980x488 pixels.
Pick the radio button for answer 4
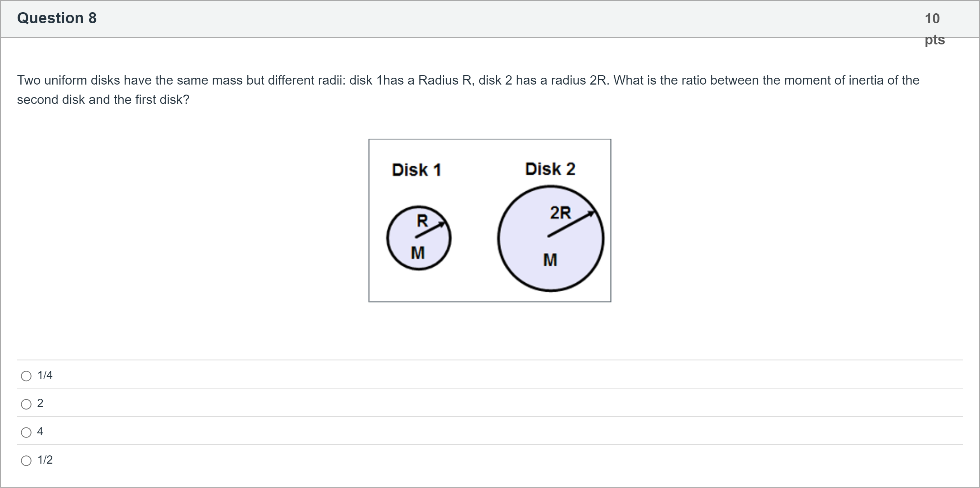click(26, 432)
